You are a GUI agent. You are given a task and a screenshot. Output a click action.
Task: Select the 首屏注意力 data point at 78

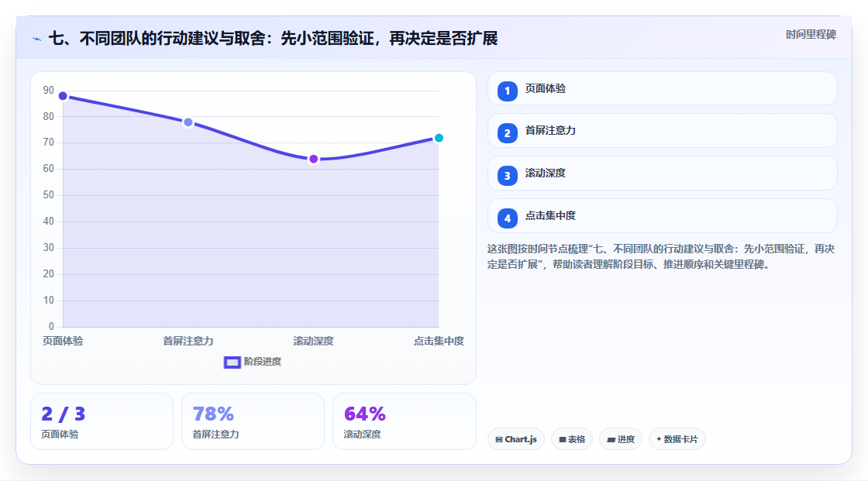(x=188, y=122)
